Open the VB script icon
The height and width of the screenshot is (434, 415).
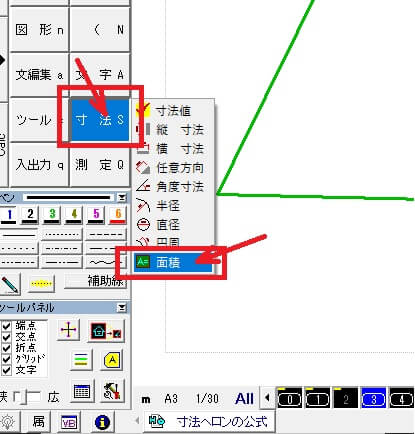click(x=69, y=422)
